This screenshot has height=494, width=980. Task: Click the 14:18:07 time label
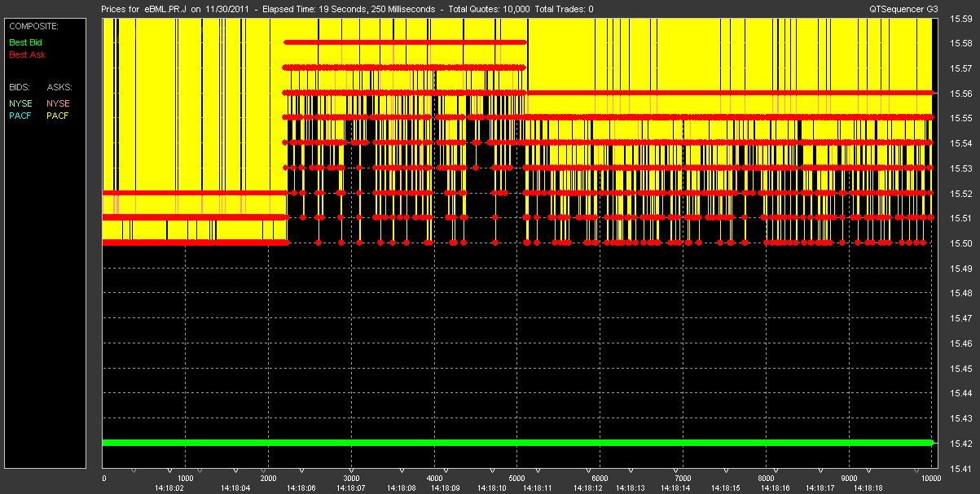pyautogui.click(x=350, y=488)
